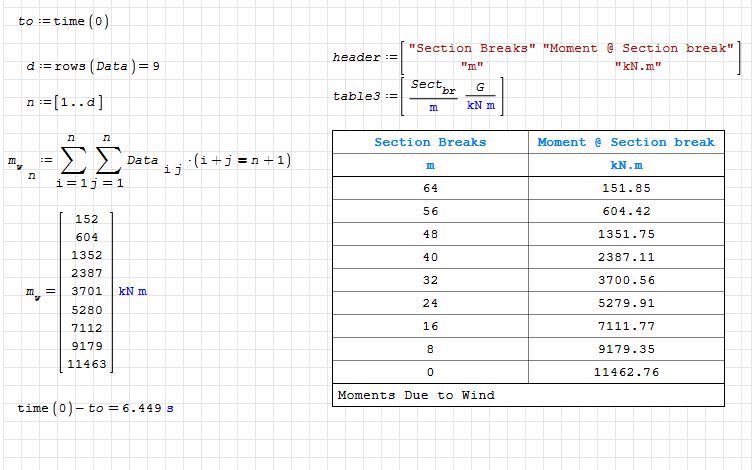Click the moment cell showing 151.85

coord(626,187)
